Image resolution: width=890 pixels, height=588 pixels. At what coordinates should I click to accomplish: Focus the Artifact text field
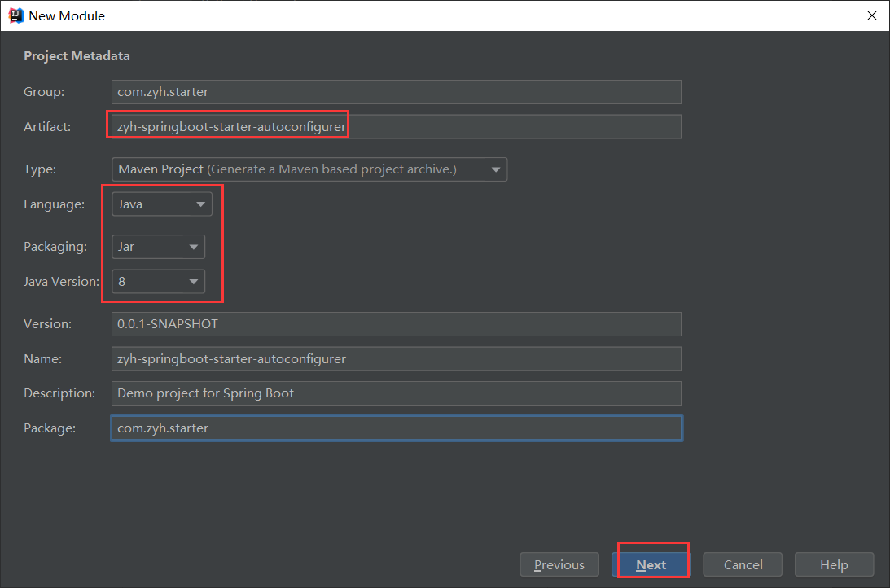(x=396, y=127)
